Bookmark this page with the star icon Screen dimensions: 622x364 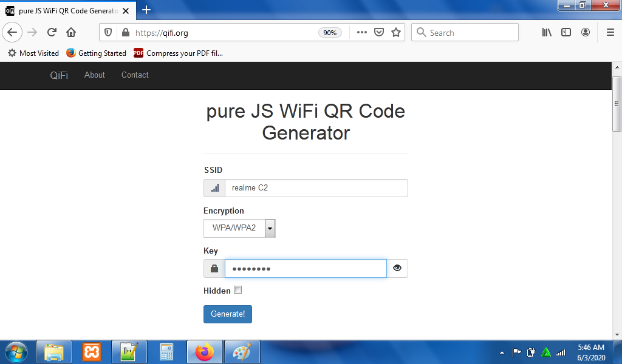pyautogui.click(x=395, y=32)
